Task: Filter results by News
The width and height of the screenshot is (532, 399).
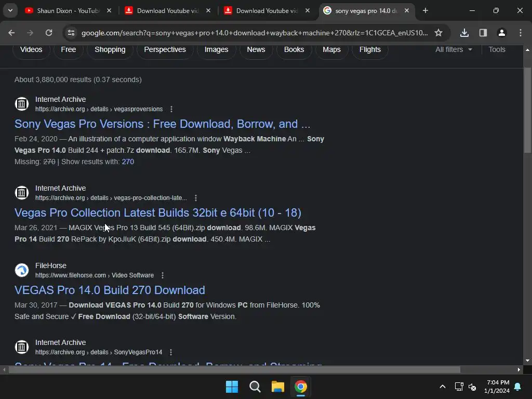Action: pyautogui.click(x=256, y=49)
